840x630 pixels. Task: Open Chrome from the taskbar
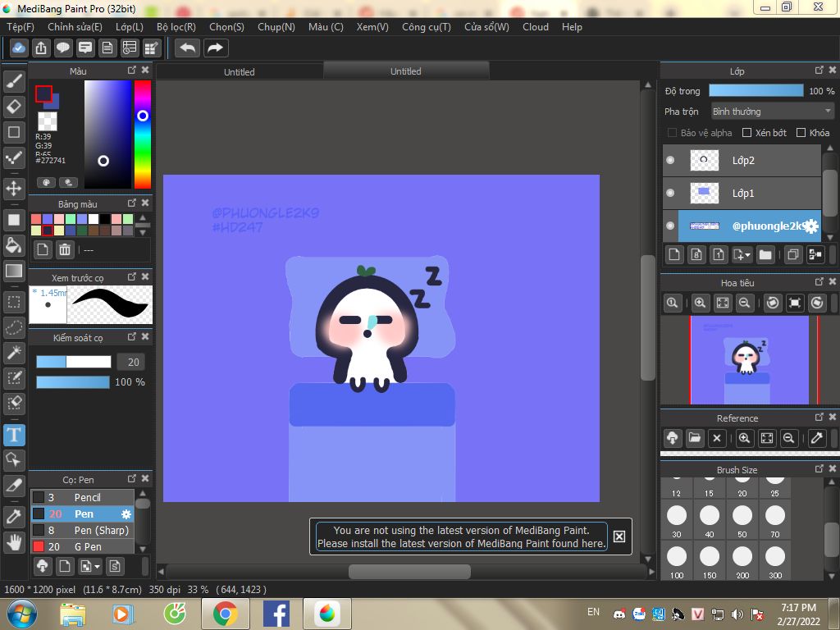[226, 614]
